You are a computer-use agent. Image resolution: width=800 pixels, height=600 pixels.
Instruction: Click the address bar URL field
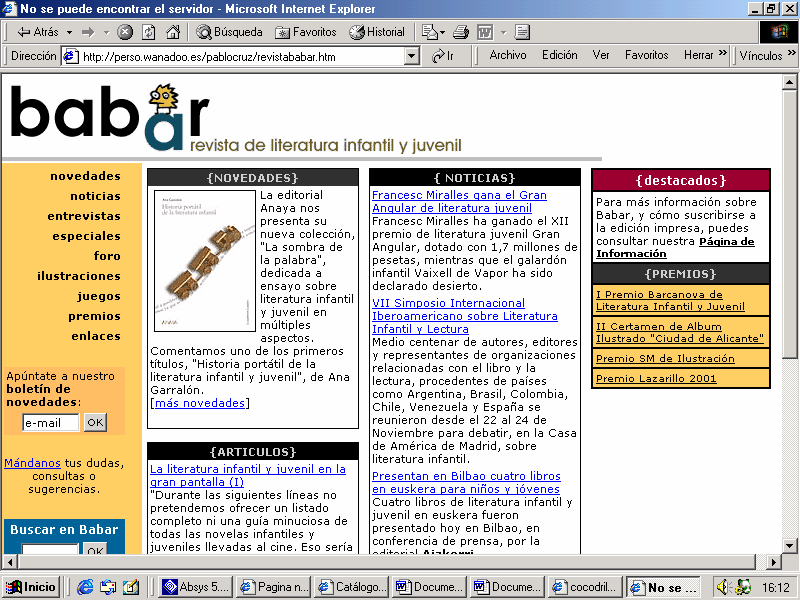[x=241, y=56]
